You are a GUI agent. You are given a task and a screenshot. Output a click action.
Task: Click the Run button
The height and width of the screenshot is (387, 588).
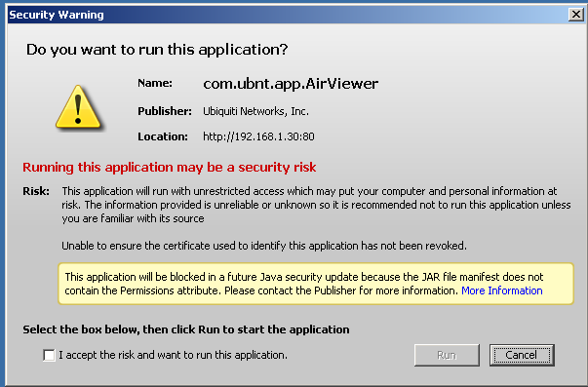pyautogui.click(x=447, y=355)
